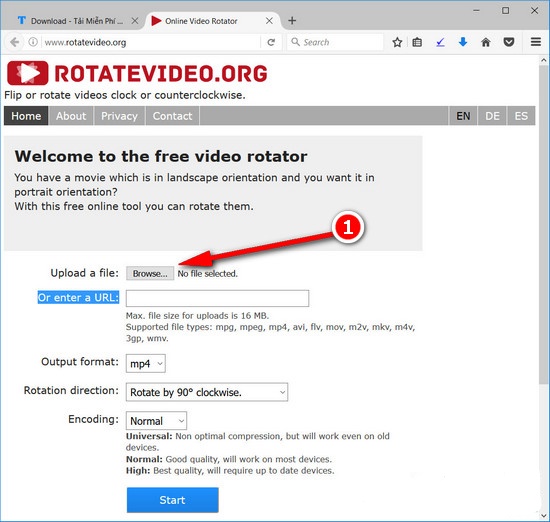Open the Rotation direction dropdown
This screenshot has width=550, height=522.
207,392
